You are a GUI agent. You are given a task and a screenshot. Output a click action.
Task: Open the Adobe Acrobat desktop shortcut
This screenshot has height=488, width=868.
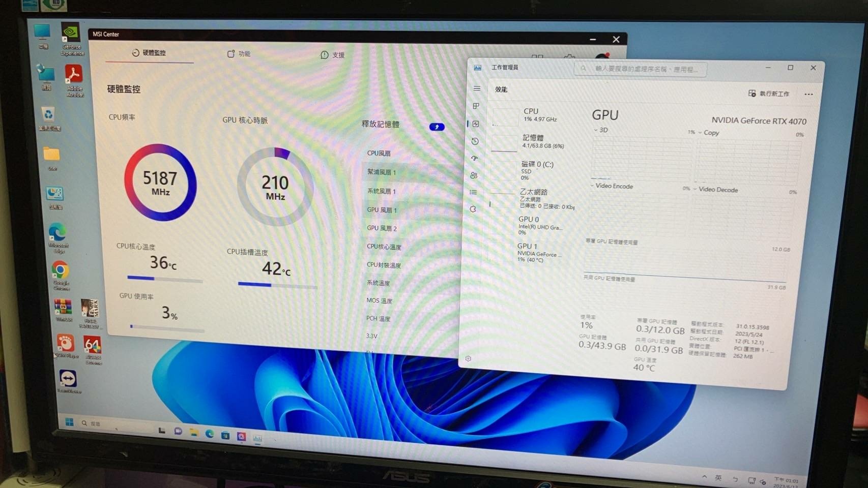click(74, 80)
